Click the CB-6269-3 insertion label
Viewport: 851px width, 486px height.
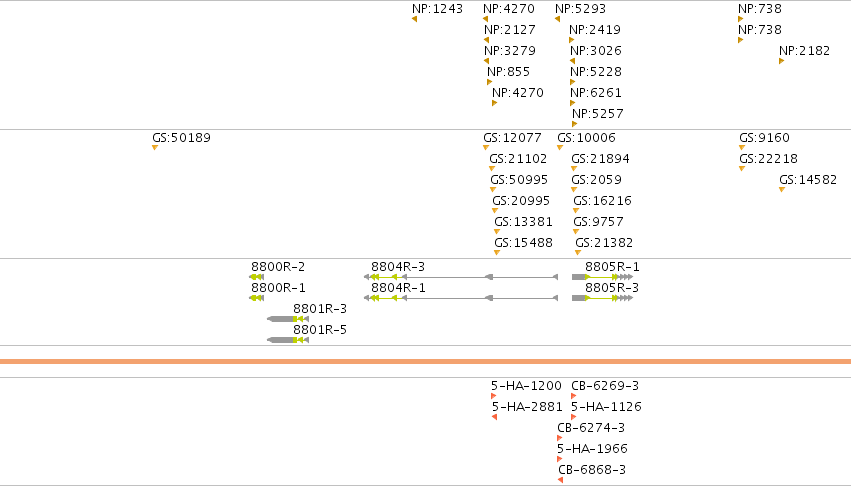pyautogui.click(x=605, y=386)
